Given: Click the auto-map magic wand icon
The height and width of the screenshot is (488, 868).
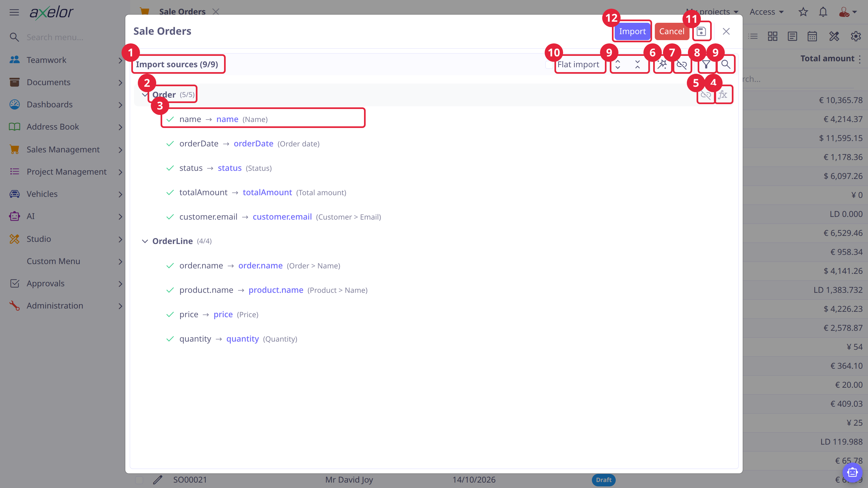Looking at the screenshot, I should tap(662, 64).
